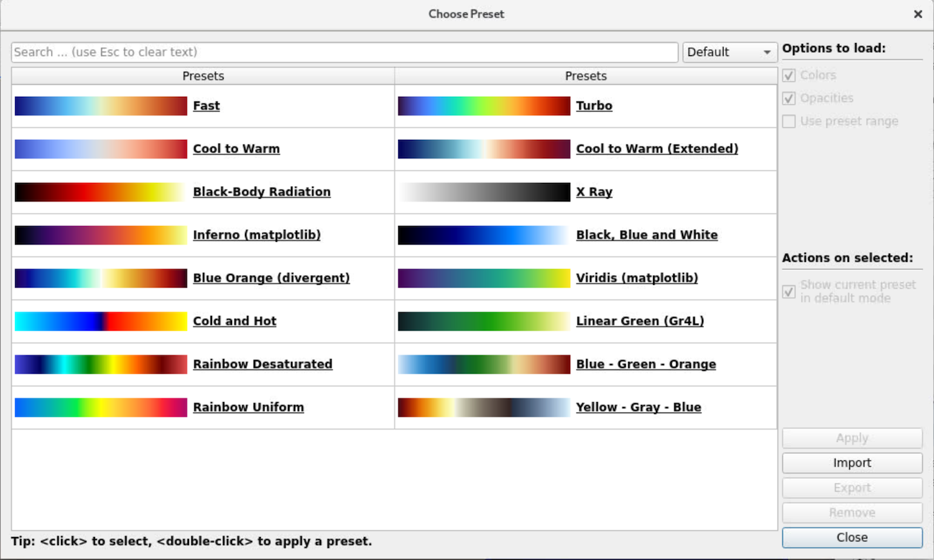The height and width of the screenshot is (560, 934).
Task: Select the Cool to Warm (Extended) label
Action: (x=657, y=149)
